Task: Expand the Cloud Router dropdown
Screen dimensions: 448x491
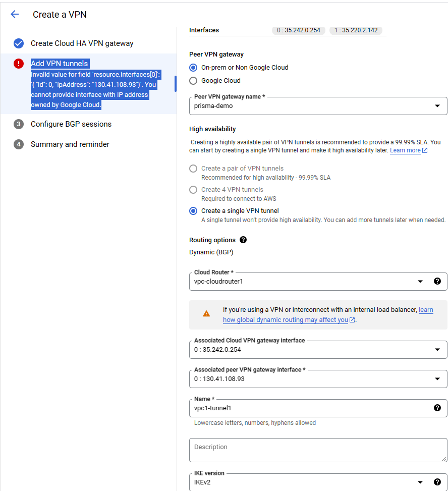Action: pos(420,282)
